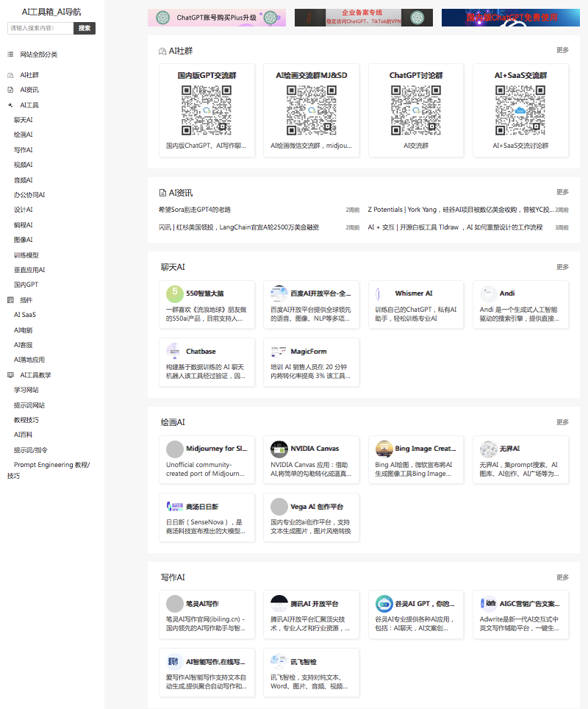Click the MagicForm card icon
The width and height of the screenshot is (588, 709).
[279, 352]
